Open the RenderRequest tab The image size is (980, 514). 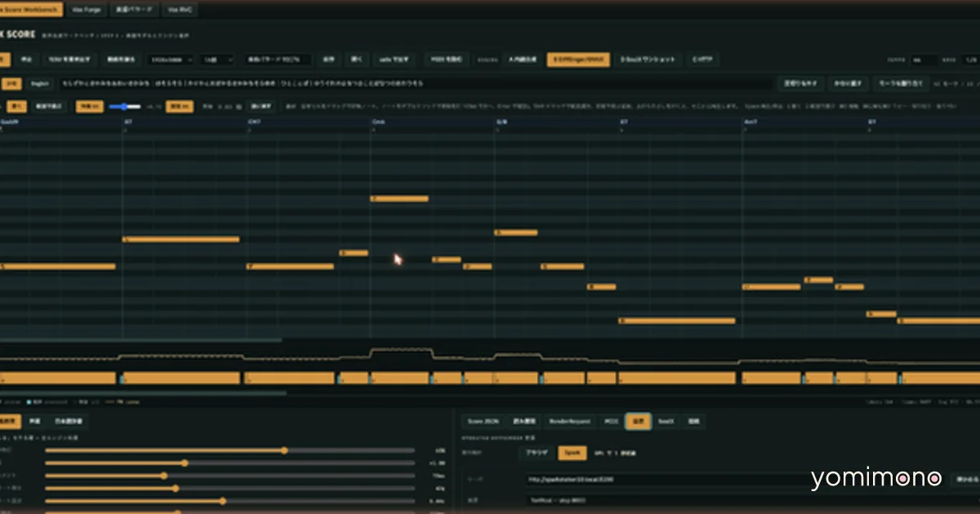click(569, 421)
